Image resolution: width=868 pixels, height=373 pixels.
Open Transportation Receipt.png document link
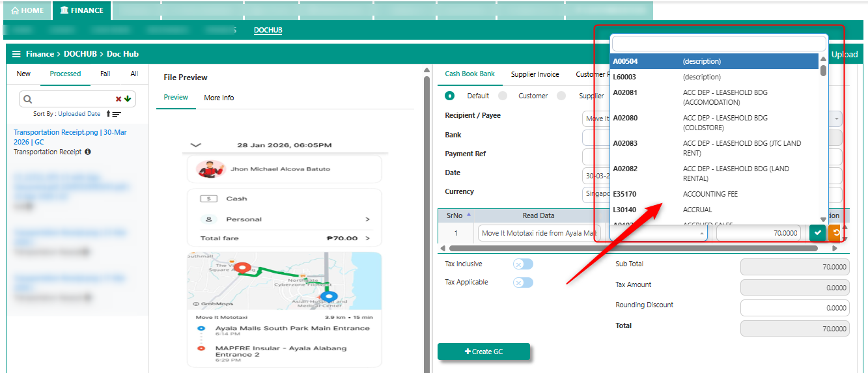pyautogui.click(x=70, y=137)
